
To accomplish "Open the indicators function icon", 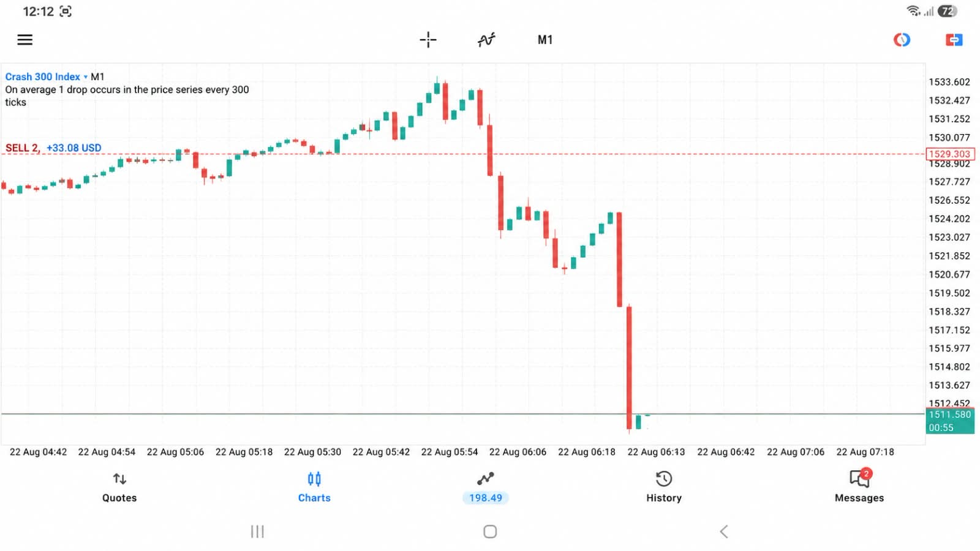I will (x=486, y=40).
